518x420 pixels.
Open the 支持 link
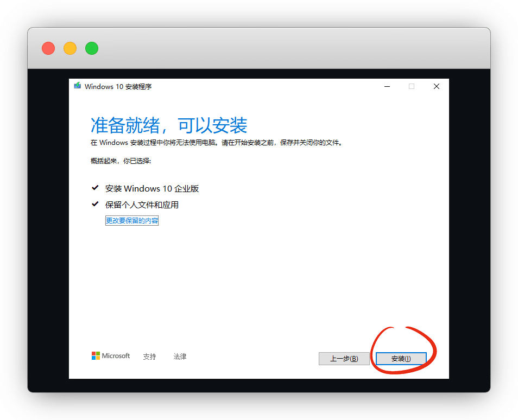pos(149,357)
